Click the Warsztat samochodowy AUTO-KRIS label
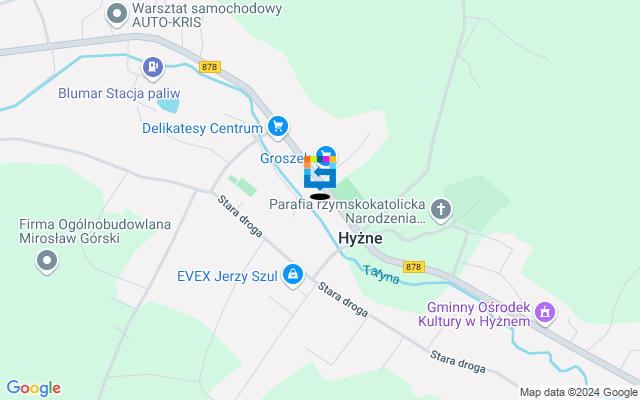This screenshot has height=400, width=640. [x=207, y=15]
